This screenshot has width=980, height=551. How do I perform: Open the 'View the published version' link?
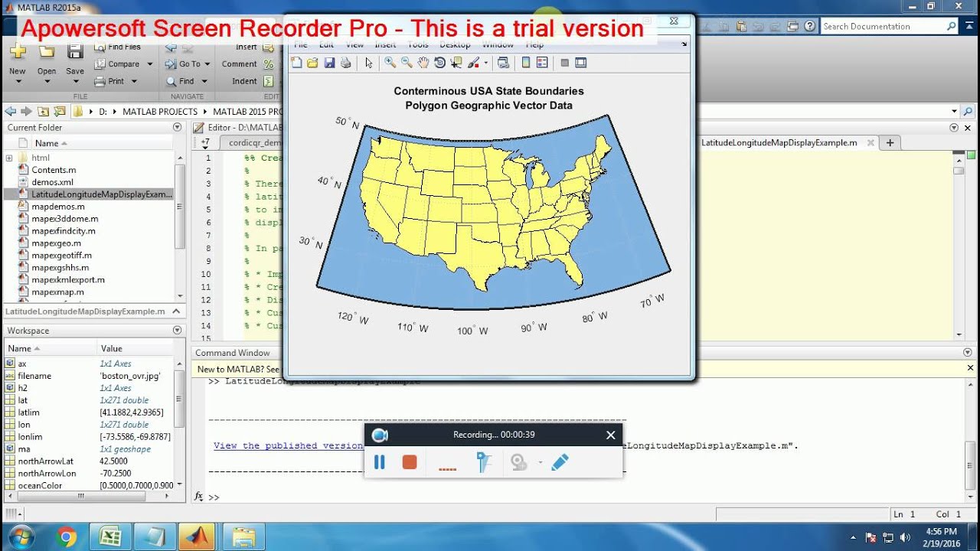click(x=288, y=445)
